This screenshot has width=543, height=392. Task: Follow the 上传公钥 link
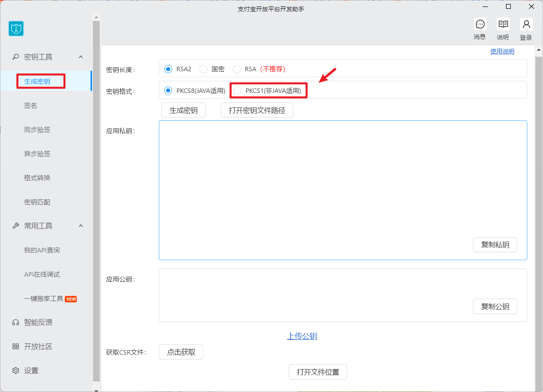click(302, 336)
